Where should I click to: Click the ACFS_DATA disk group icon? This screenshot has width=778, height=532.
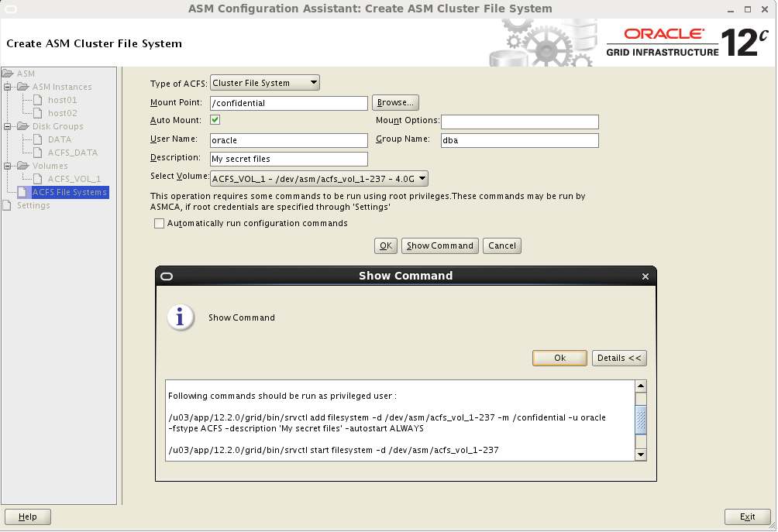pos(37,153)
